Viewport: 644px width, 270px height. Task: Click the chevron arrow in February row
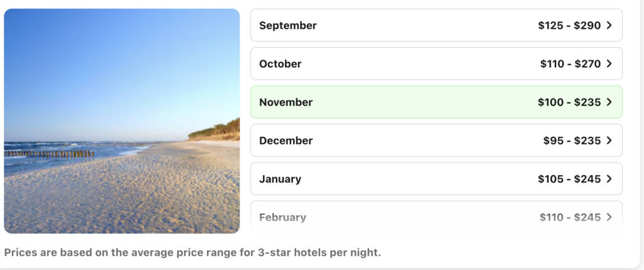coord(609,217)
